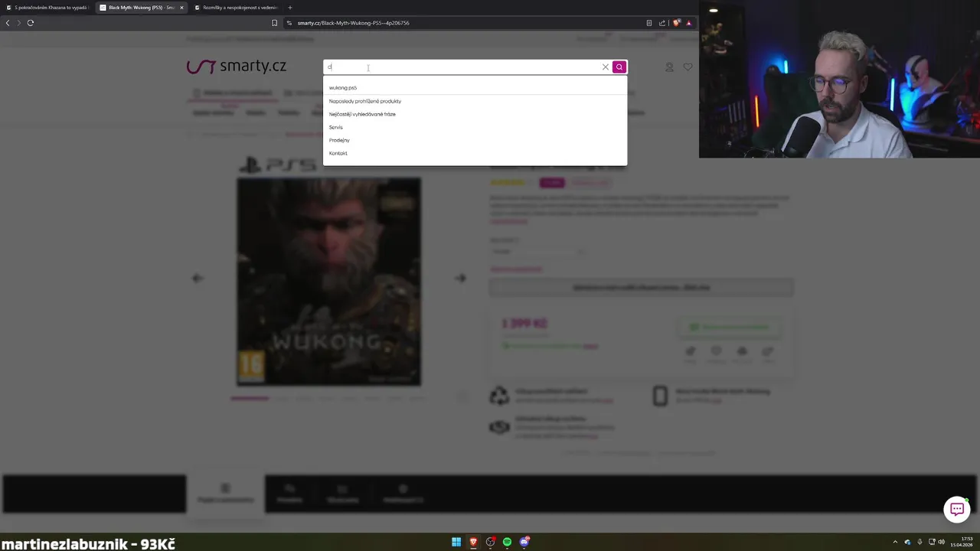Open the live chat bubble icon
This screenshot has height=551, width=980.
(957, 509)
